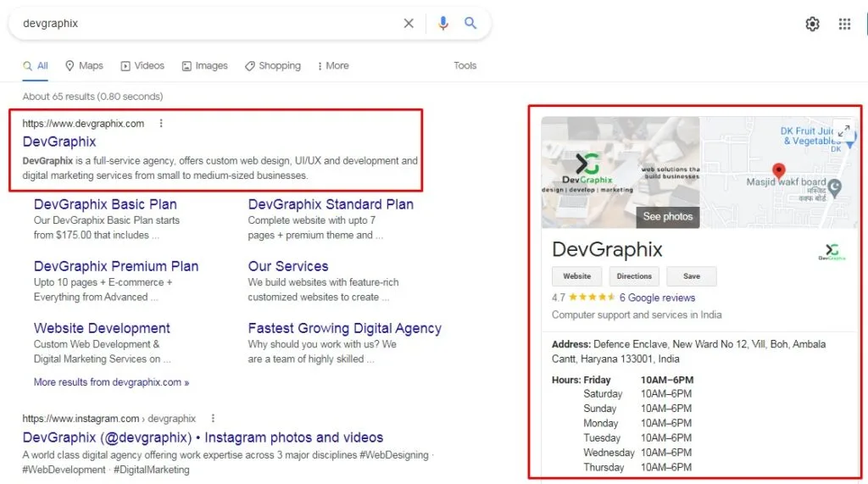868x484 pixels.
Task: Open the Tools filter option
Action: (x=465, y=66)
